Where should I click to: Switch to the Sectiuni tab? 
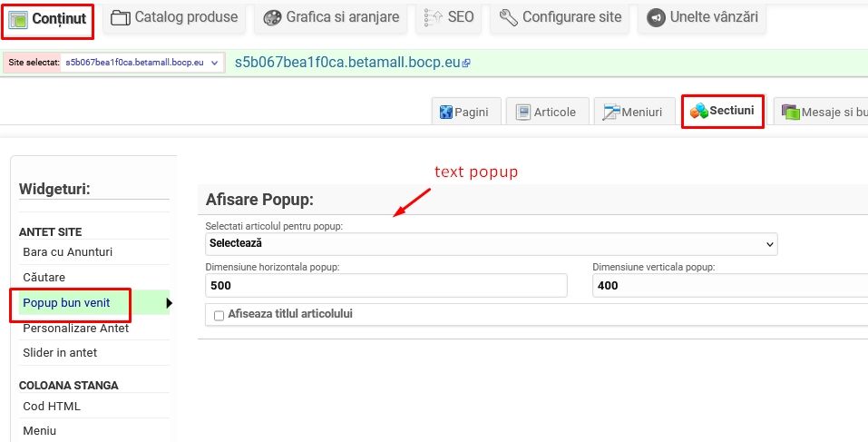pyautogui.click(x=722, y=111)
